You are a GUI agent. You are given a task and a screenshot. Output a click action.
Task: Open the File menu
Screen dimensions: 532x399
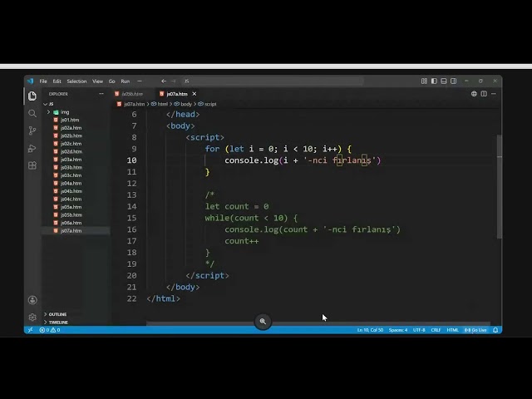pyautogui.click(x=43, y=81)
